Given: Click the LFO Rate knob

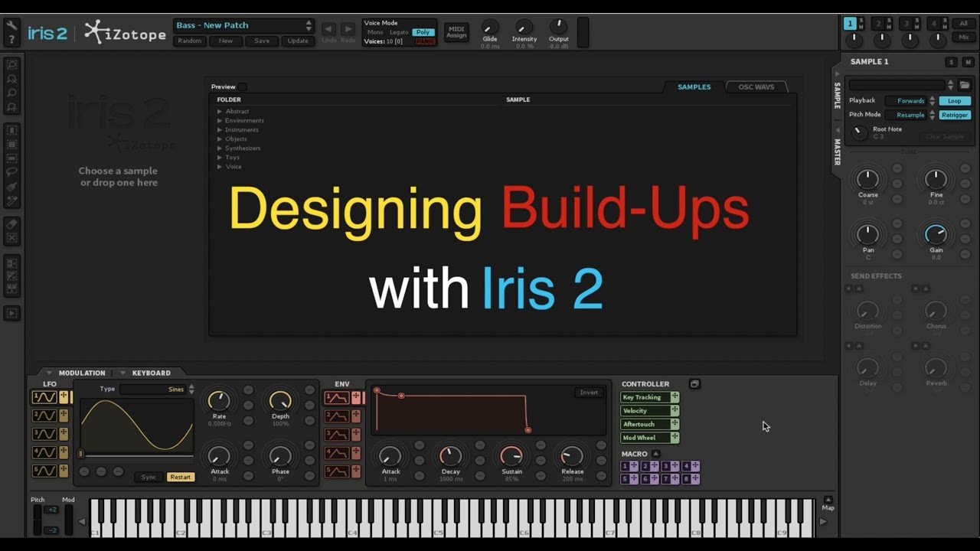Looking at the screenshot, I should coord(219,400).
